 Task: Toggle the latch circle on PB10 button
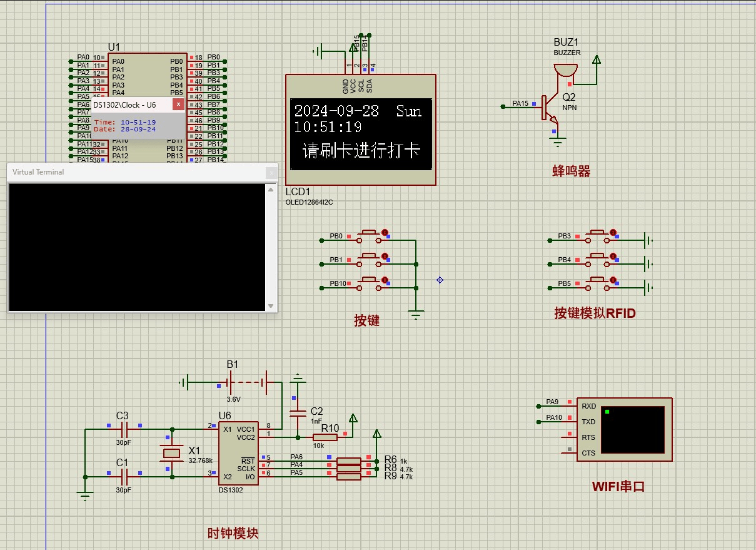tap(385, 280)
